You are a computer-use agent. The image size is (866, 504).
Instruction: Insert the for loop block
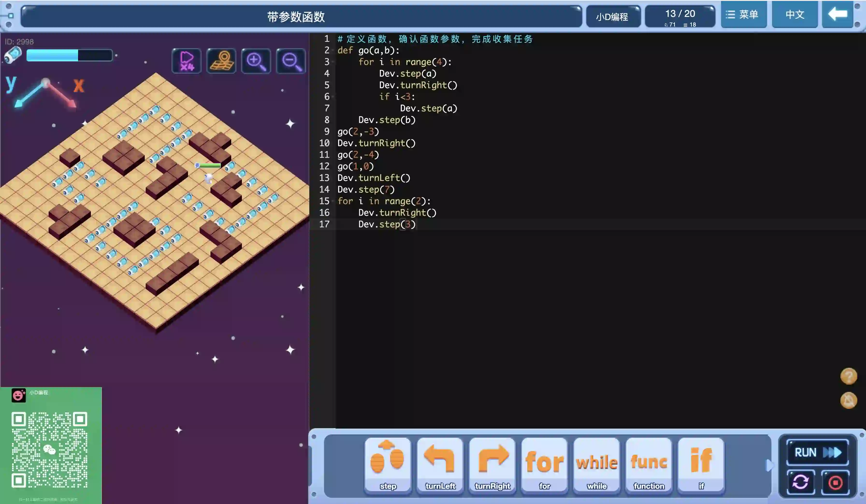544,464
